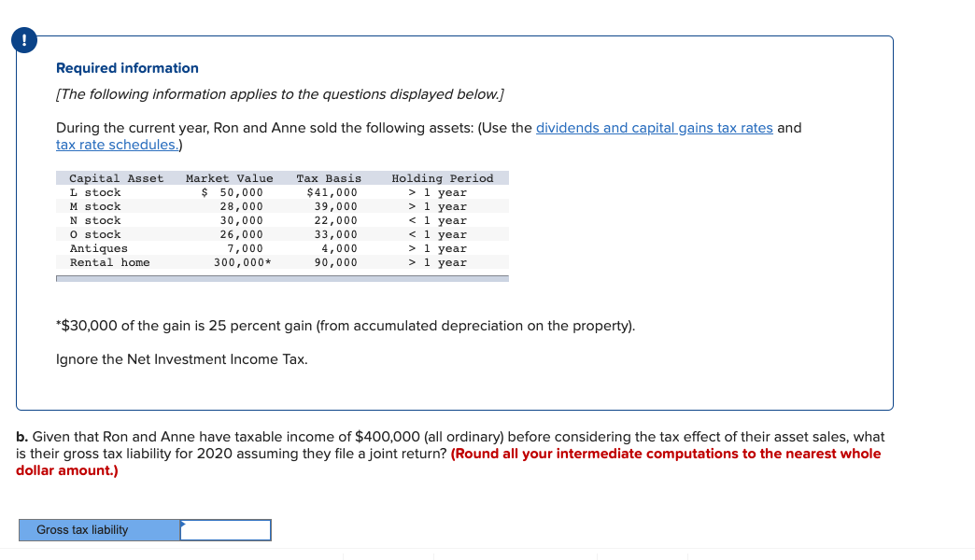Click the *$30,000 gain footnote text
975x560 pixels.
(346, 326)
